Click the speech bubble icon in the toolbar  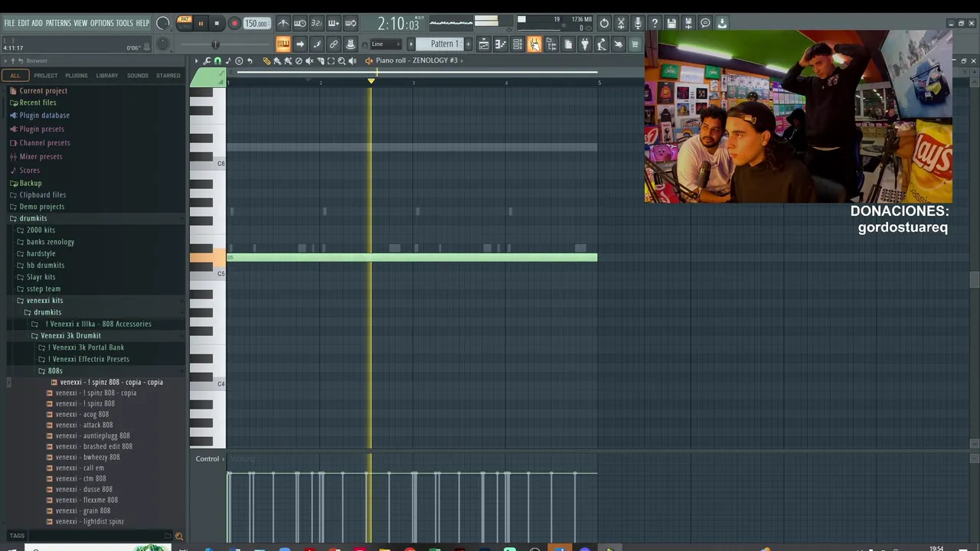[x=705, y=24]
